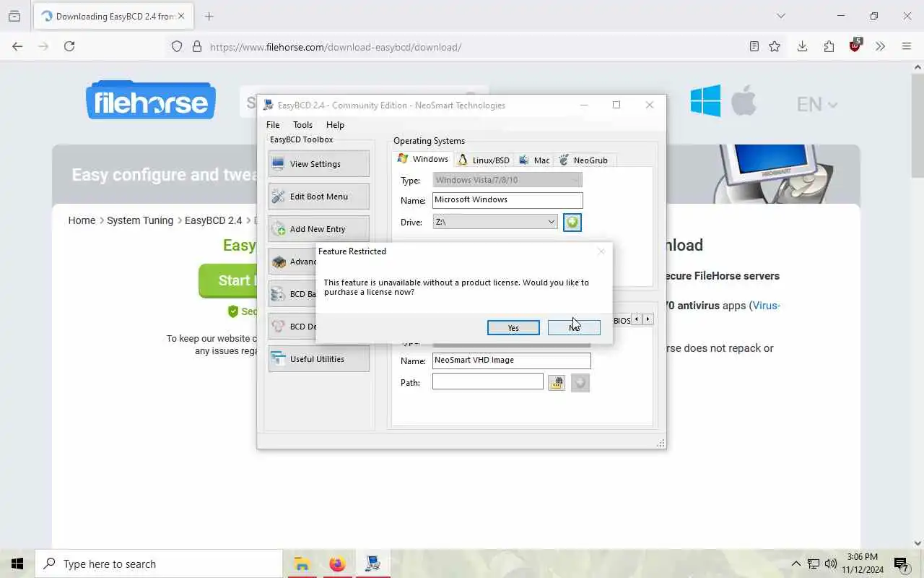The height and width of the screenshot is (578, 924).
Task: Open the Windows Start menu
Action: 17,564
